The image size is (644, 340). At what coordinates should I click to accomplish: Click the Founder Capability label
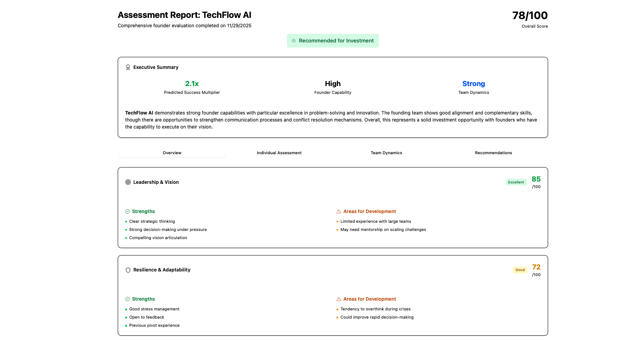[x=333, y=93]
